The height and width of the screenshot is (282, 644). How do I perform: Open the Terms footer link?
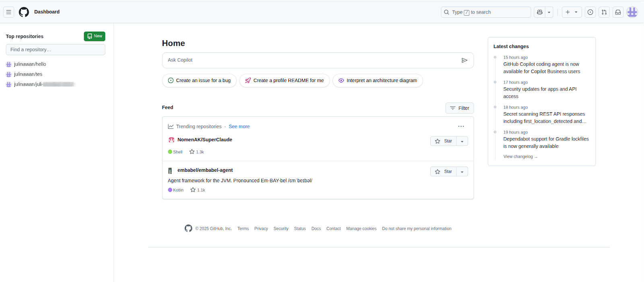click(243, 228)
